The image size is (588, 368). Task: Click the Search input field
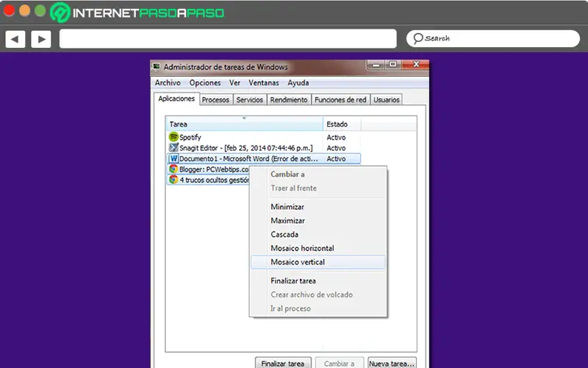[x=493, y=38]
